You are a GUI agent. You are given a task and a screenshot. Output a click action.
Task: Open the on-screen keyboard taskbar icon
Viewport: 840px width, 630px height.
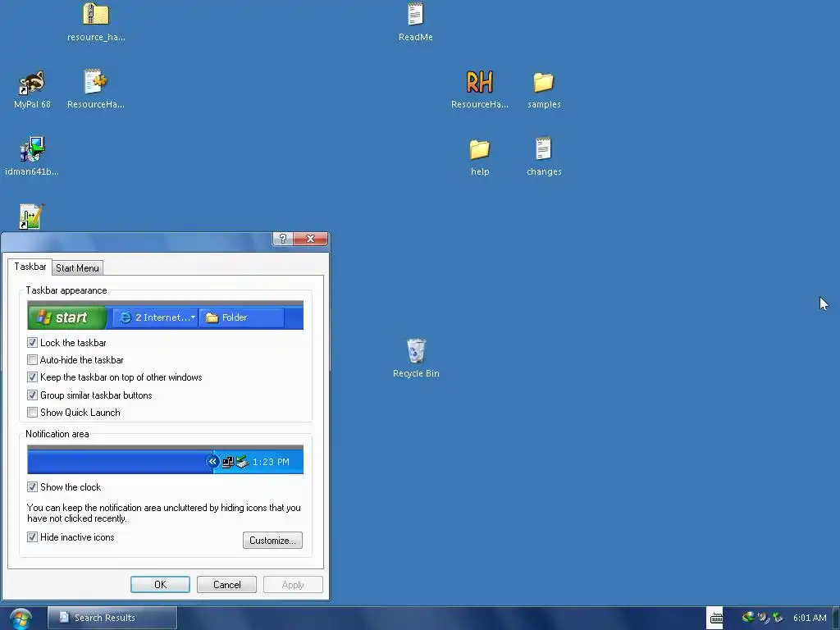pyautogui.click(x=715, y=619)
